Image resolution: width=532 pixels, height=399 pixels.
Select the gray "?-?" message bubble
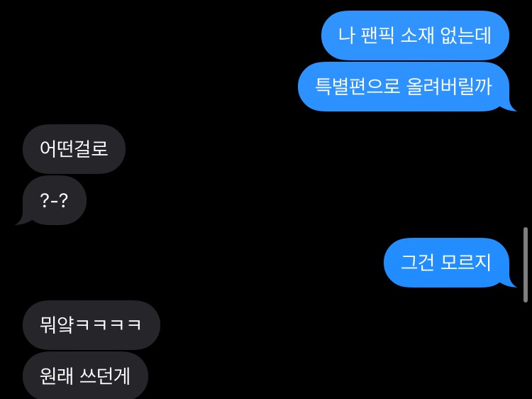[55, 200]
